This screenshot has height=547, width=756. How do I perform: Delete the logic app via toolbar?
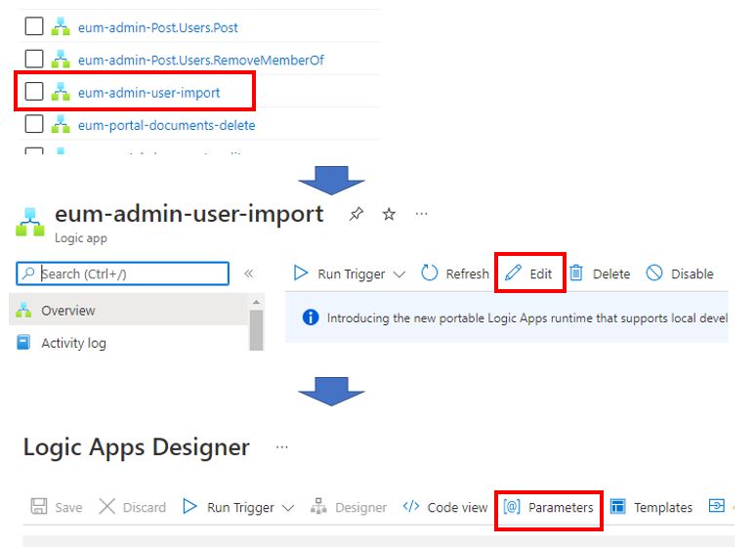(600, 273)
